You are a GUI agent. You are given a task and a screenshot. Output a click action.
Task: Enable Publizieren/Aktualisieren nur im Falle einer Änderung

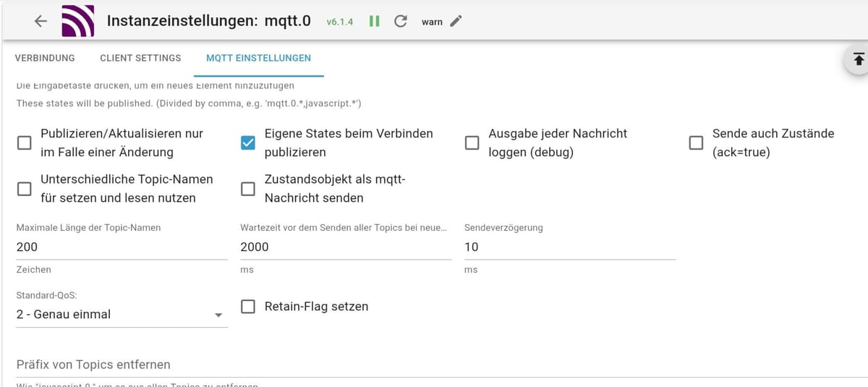point(25,143)
